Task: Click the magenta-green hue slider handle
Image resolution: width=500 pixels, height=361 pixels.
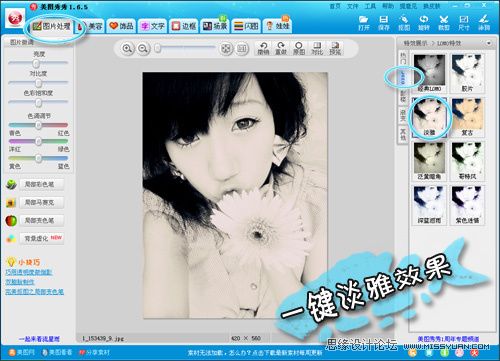Action: click(x=39, y=141)
